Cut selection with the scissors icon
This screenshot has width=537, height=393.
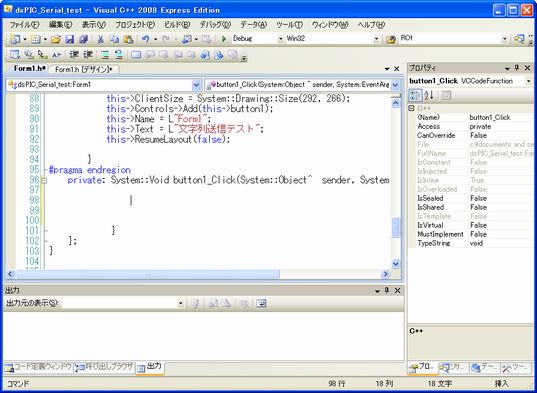[x=100, y=39]
